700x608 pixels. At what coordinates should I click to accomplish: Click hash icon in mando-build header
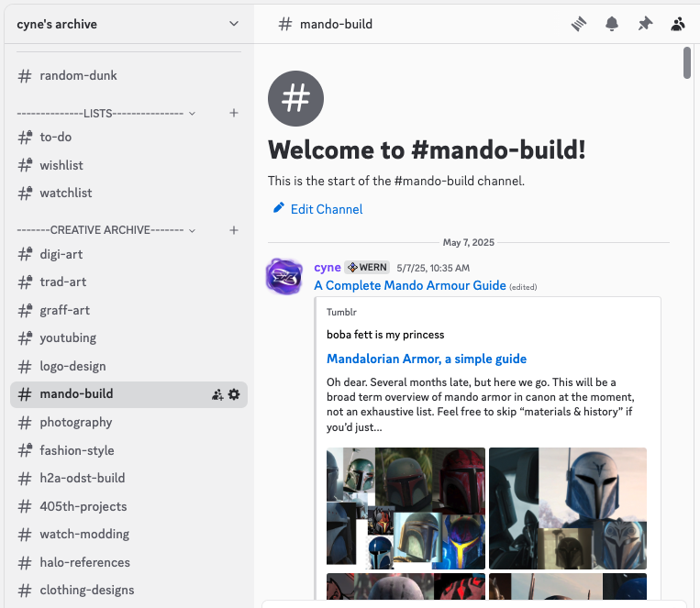[x=284, y=24]
